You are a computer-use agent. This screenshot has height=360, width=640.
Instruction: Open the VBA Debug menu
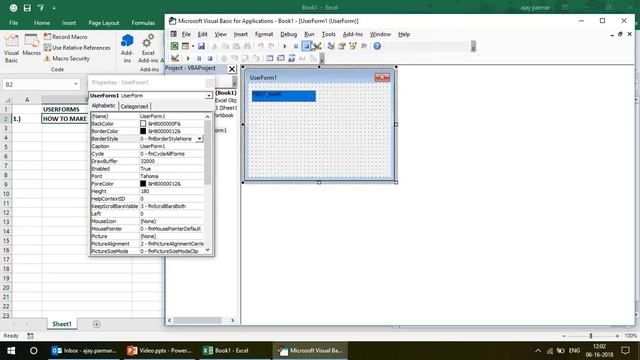(289, 34)
